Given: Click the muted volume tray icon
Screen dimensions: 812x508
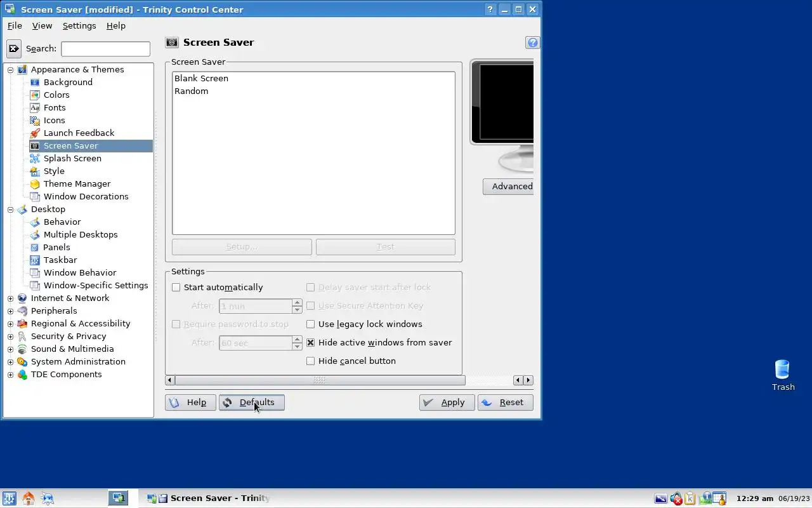Looking at the screenshot, I should pyautogui.click(x=676, y=498).
